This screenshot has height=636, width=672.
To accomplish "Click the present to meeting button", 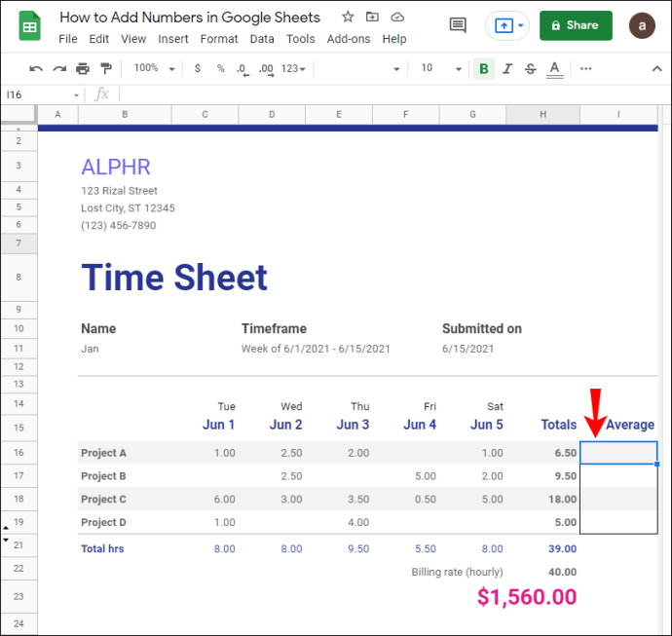I will [x=504, y=25].
